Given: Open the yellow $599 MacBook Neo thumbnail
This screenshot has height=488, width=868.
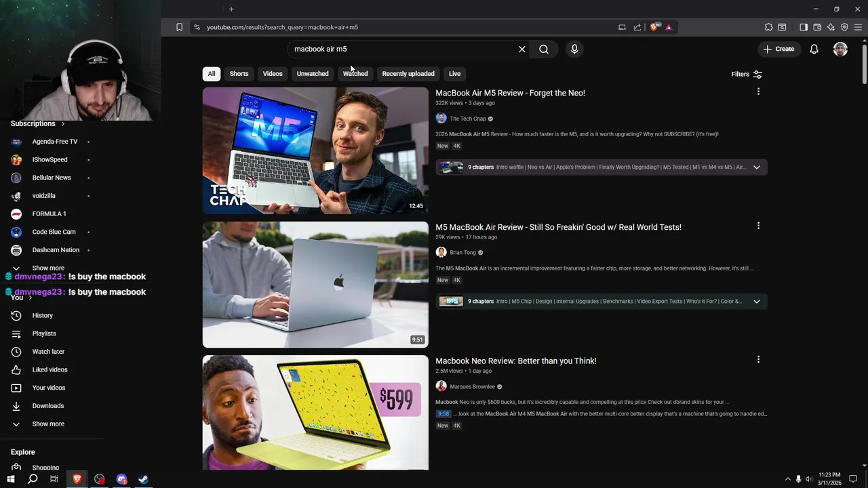Looking at the screenshot, I should pos(315,413).
